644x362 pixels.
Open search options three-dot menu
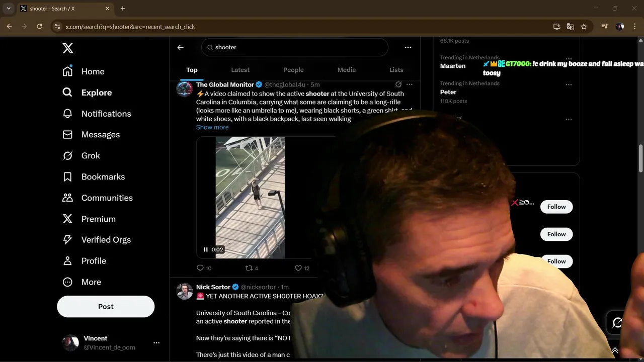tap(408, 47)
